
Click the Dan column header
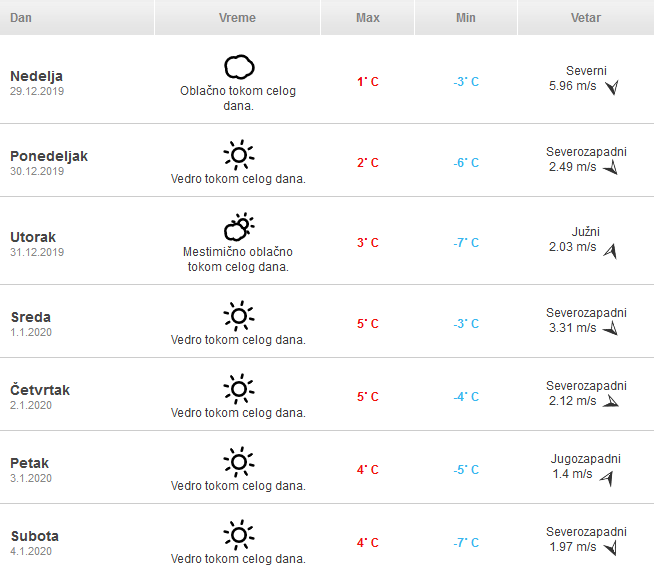[21, 18]
